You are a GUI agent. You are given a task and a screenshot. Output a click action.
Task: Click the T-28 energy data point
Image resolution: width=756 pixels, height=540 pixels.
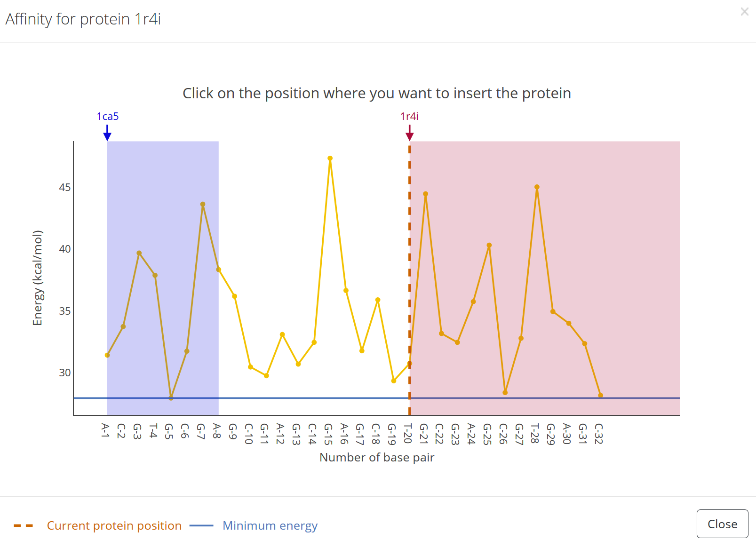[x=537, y=187]
